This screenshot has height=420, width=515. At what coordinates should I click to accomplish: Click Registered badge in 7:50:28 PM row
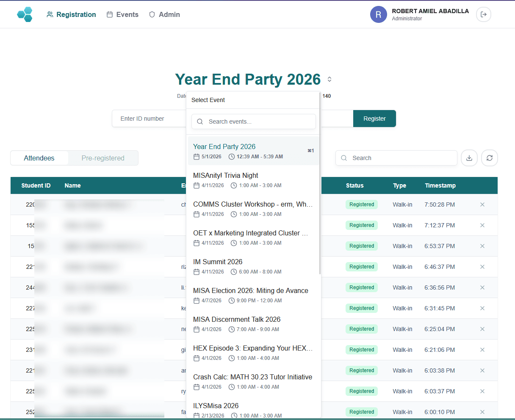point(362,204)
